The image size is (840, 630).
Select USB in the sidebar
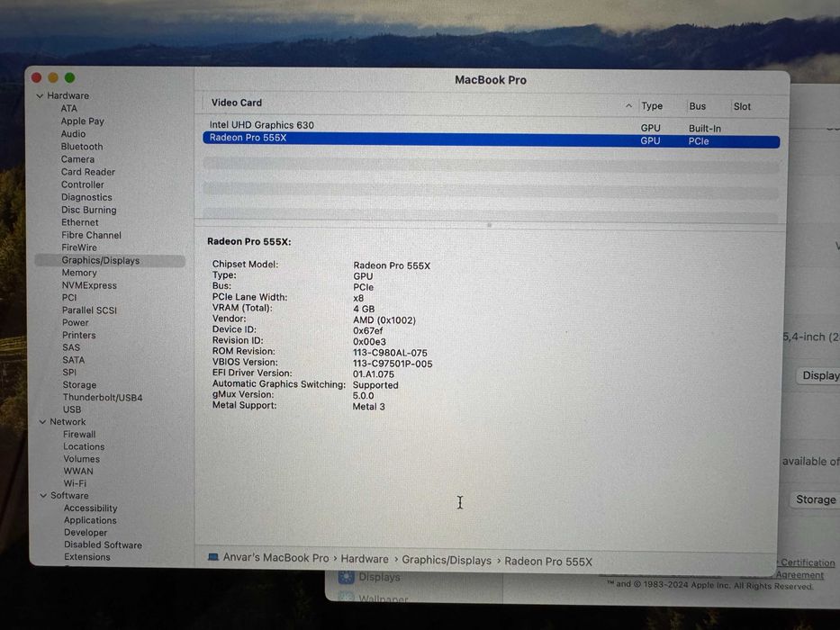point(72,409)
